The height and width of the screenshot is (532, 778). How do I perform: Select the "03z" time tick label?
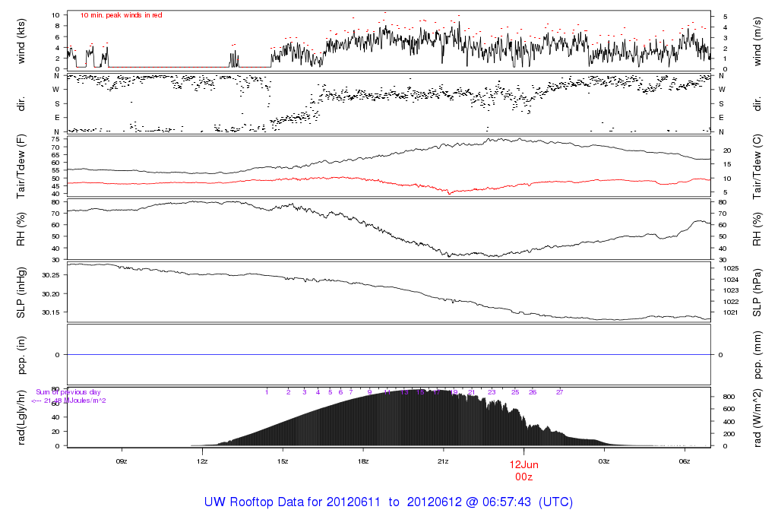[x=604, y=461]
